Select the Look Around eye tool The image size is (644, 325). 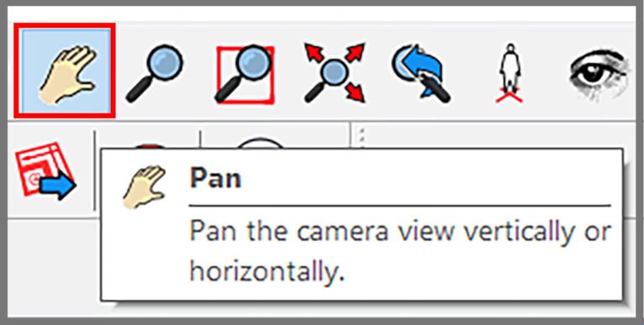pyautogui.click(x=598, y=74)
